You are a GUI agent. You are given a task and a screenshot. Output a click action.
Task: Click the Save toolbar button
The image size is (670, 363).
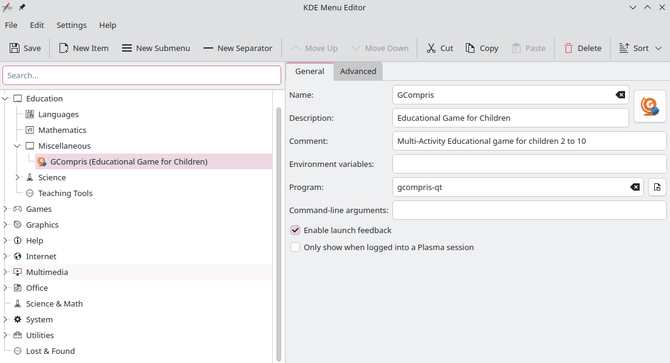pos(25,48)
